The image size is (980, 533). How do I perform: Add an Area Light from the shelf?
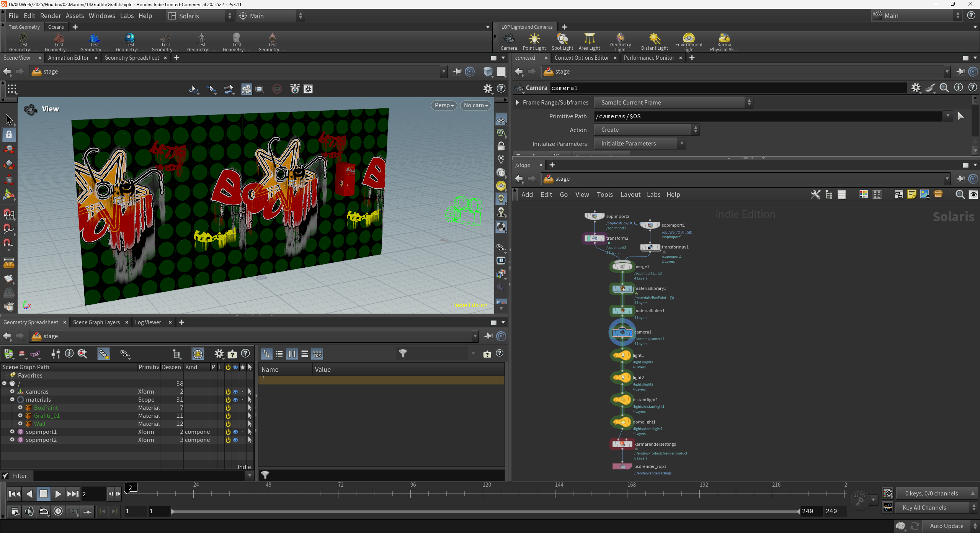pyautogui.click(x=590, y=42)
